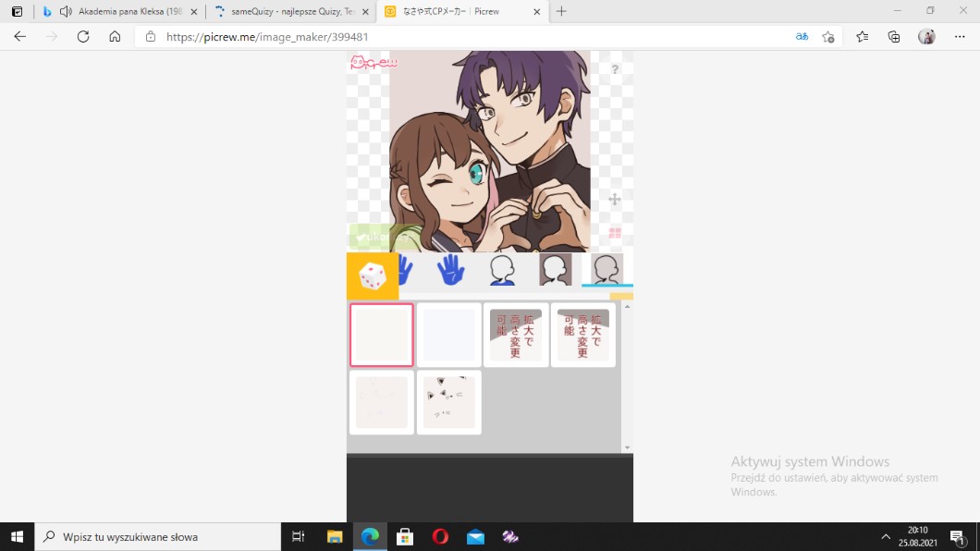Click the Picrew logo

coord(374,64)
